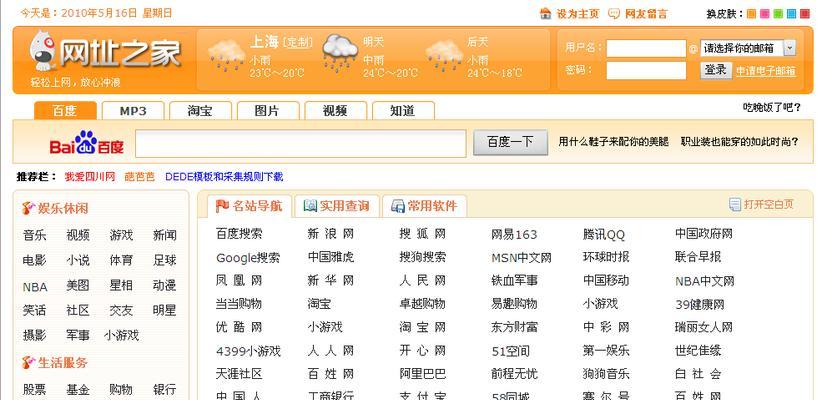
Task: Focus the Baidu search input box
Action: (300, 143)
